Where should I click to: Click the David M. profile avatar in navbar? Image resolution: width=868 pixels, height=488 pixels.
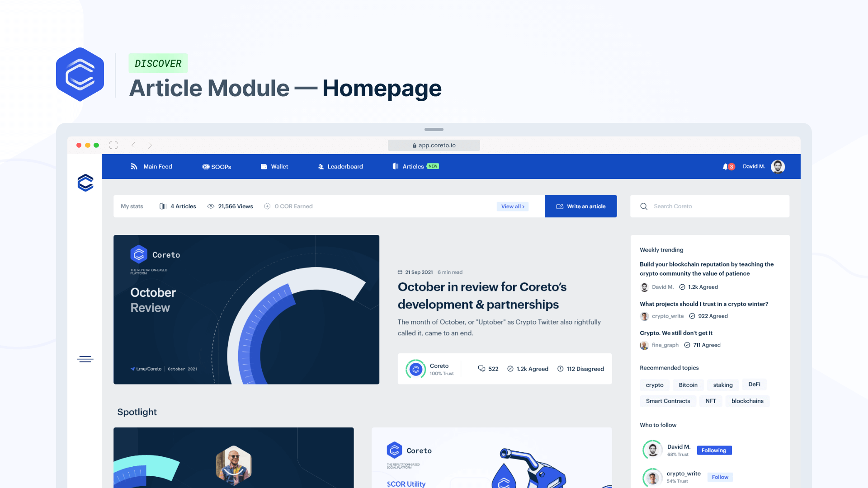pyautogui.click(x=779, y=166)
